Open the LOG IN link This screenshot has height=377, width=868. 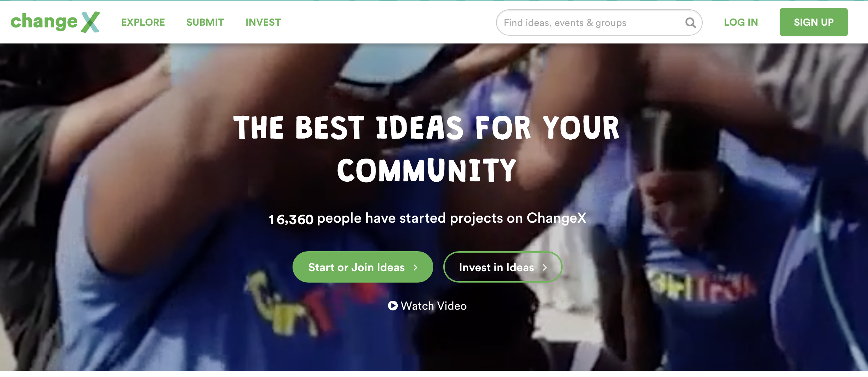point(741,22)
